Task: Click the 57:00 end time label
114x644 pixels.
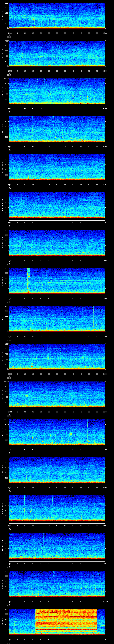Action: (105, 487)
